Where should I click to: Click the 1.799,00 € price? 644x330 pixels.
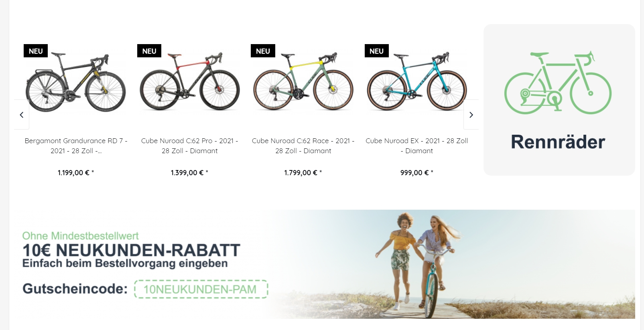coord(303,173)
